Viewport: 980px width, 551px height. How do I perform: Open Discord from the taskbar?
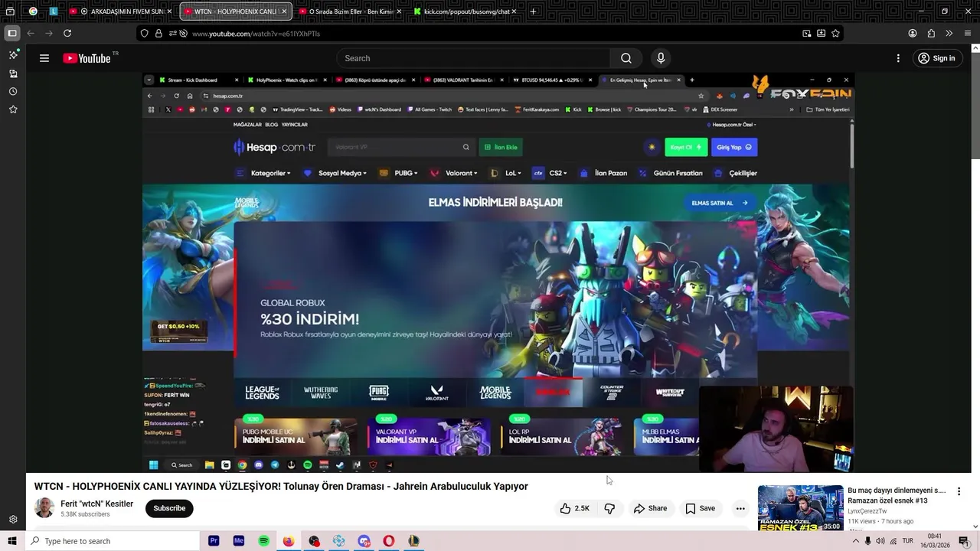(x=364, y=541)
